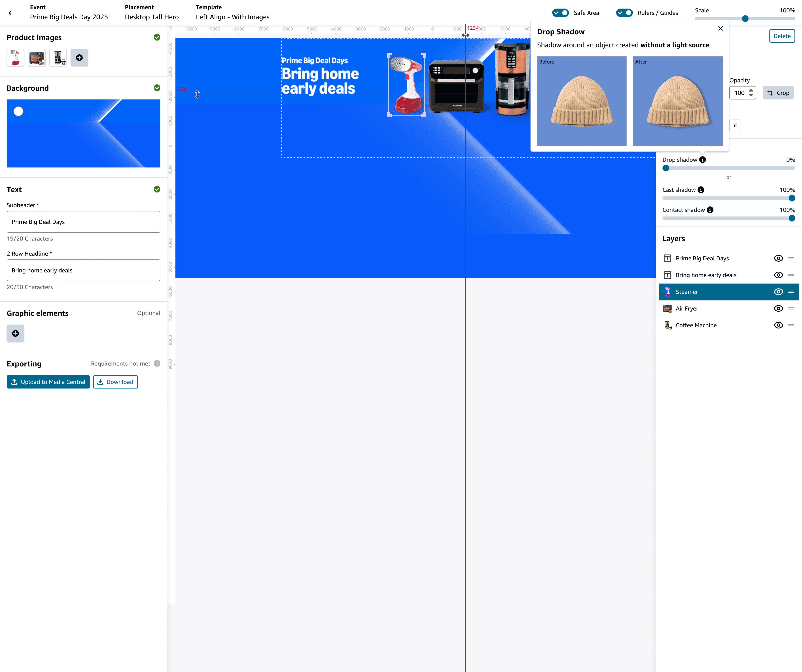Screen dimensions: 802x672
Task: Click the 'Prime Big Deal Days' canvas subheader
Action: [x=315, y=60]
